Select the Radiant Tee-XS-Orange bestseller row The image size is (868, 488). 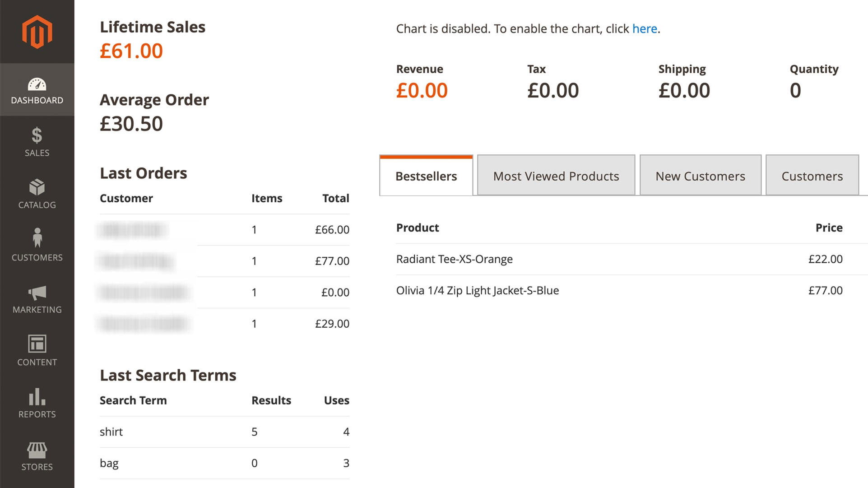tap(619, 259)
